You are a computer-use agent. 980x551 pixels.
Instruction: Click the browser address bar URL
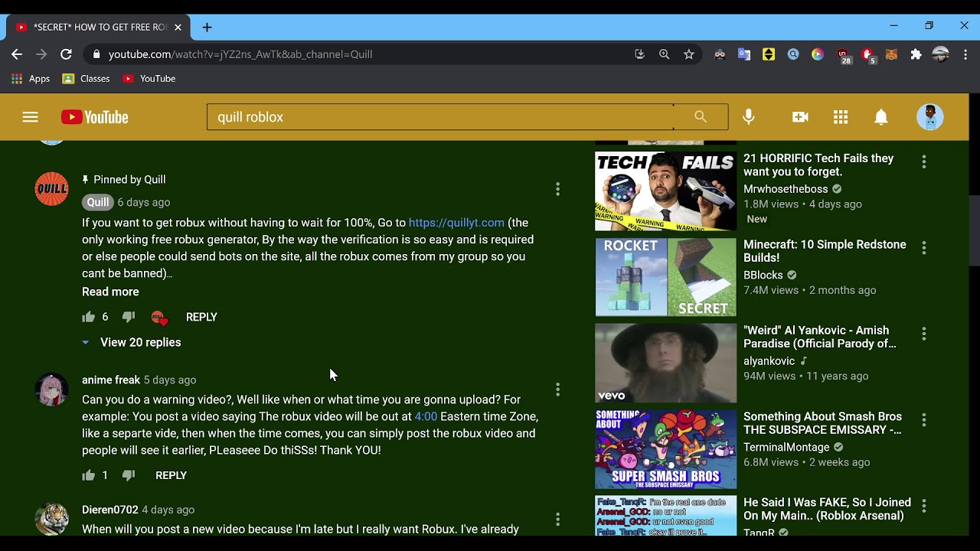(240, 54)
